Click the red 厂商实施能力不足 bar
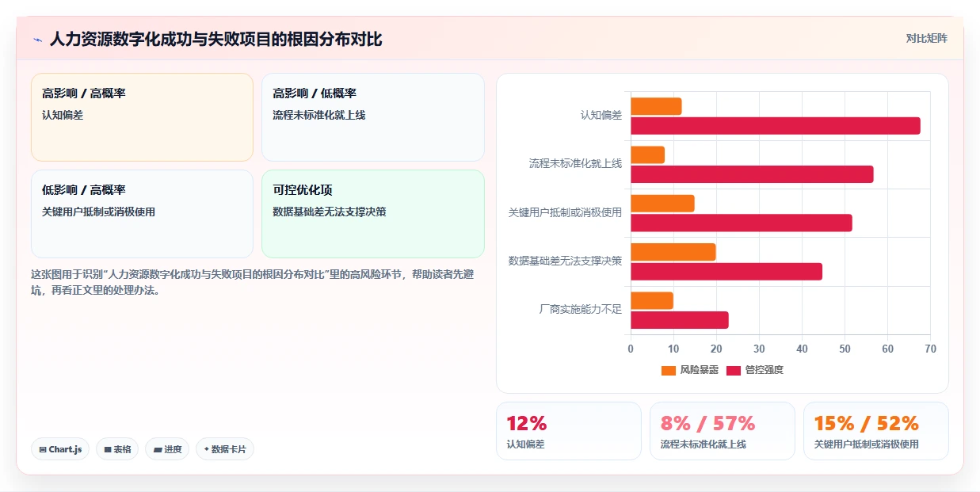This screenshot has width=980, height=492. pos(680,320)
